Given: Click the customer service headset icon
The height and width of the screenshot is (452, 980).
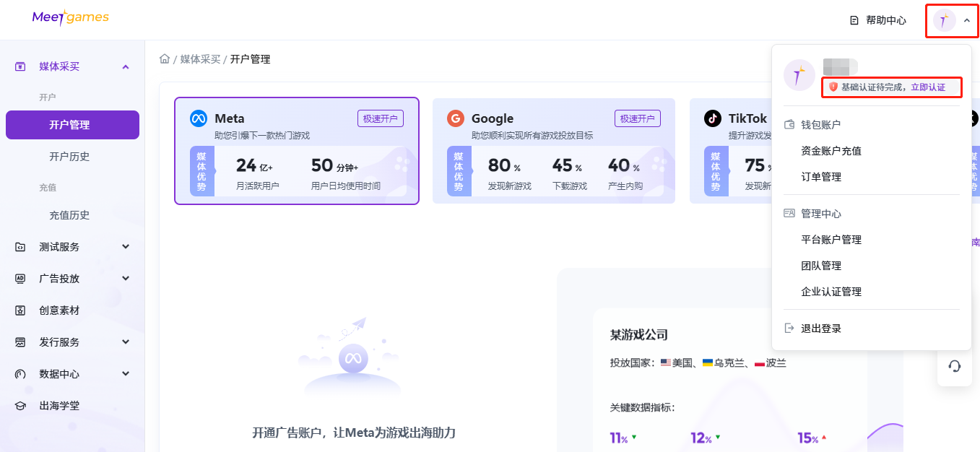Looking at the screenshot, I should [x=954, y=366].
